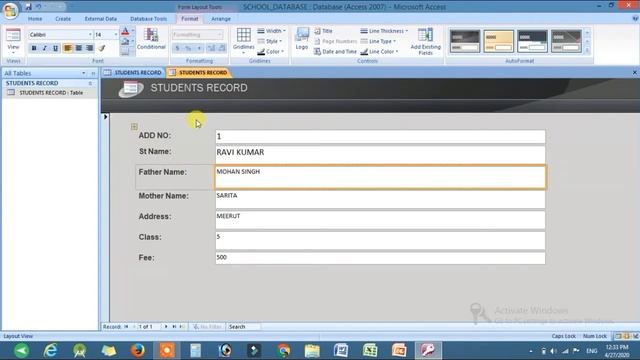Switch to first STUDENTS RECORD table tab
Image resolution: width=640 pixels, height=360 pixels.
[133, 73]
